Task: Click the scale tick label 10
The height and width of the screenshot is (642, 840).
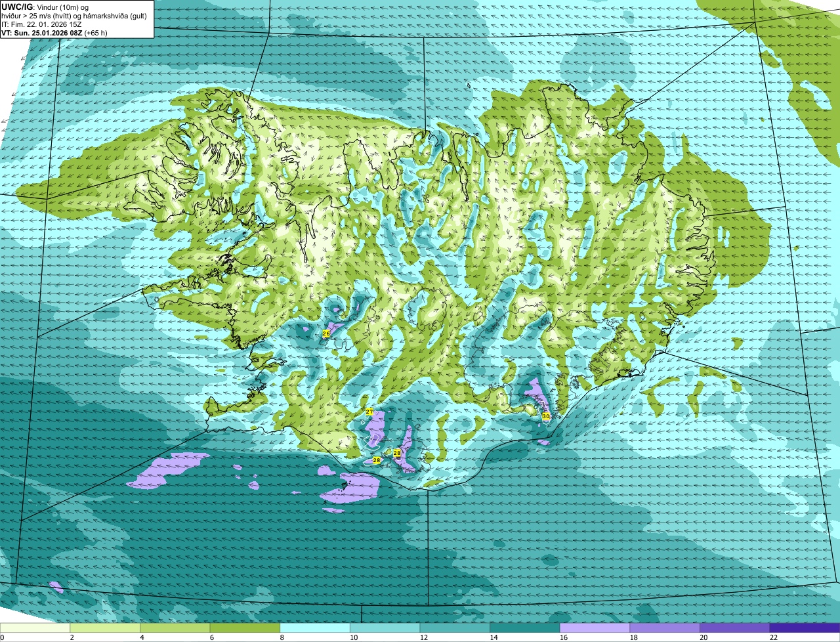Action: 354,637
